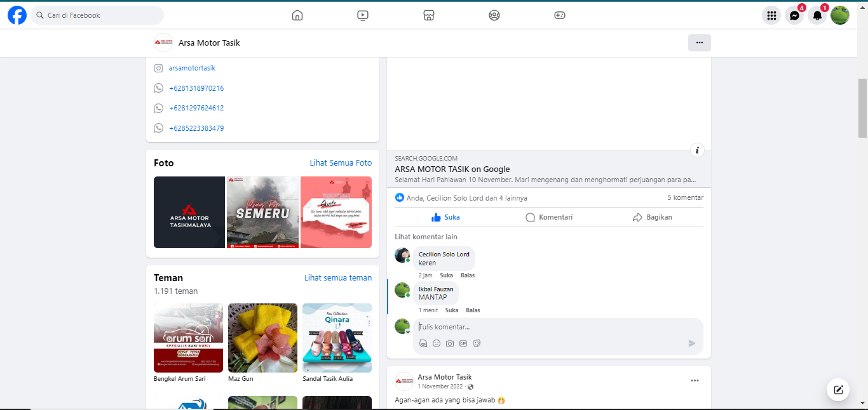Open the Watch video tab icon

[363, 15]
